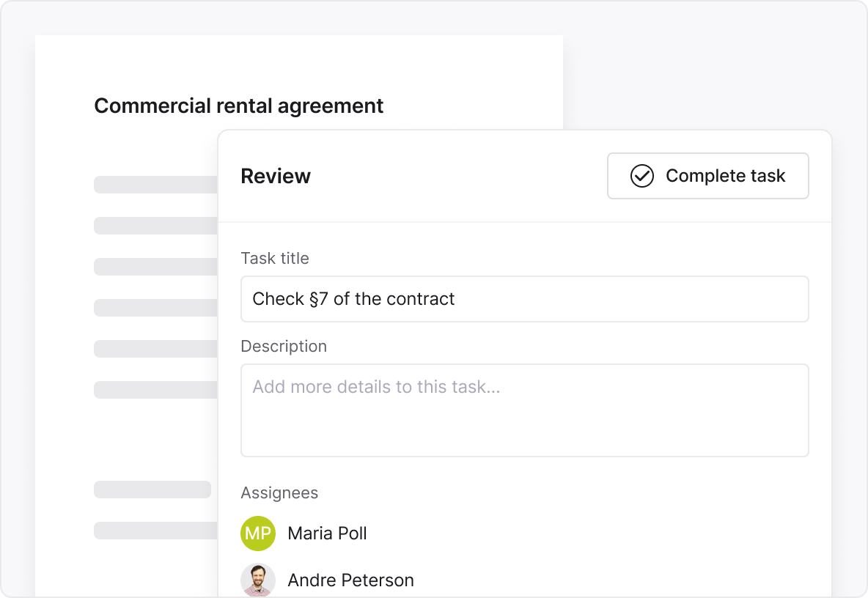Click into the Description text area

(524, 410)
